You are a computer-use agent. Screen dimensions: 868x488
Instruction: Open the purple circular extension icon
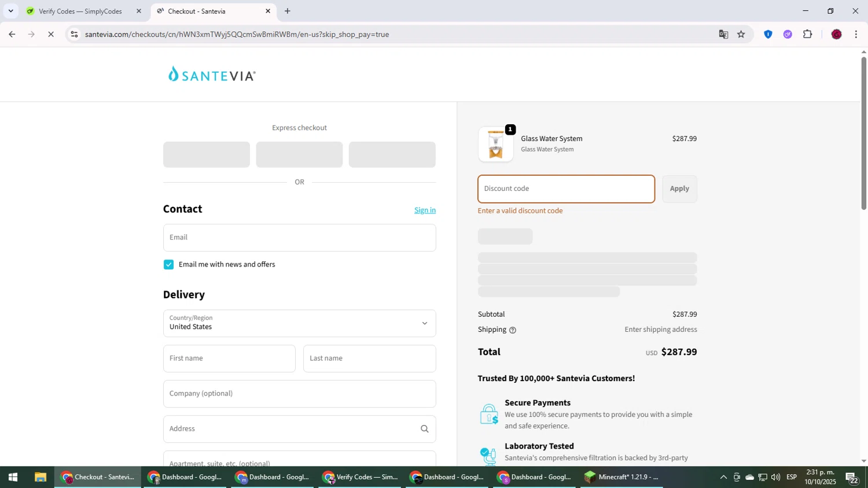tap(788, 34)
